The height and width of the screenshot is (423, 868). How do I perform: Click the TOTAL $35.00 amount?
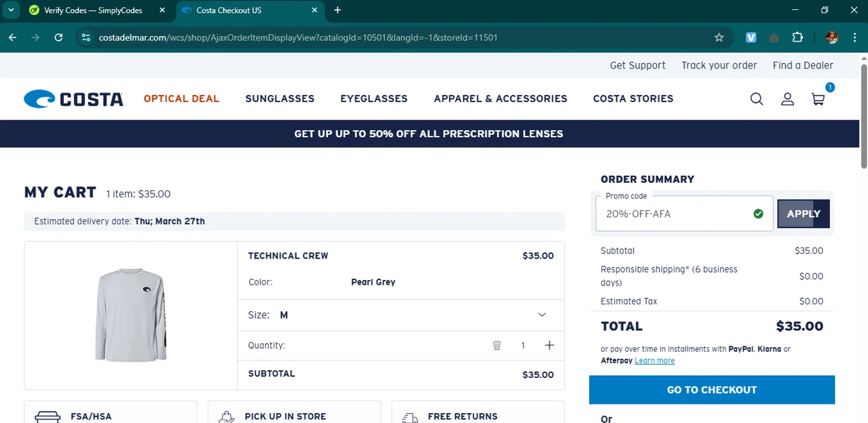(x=800, y=326)
